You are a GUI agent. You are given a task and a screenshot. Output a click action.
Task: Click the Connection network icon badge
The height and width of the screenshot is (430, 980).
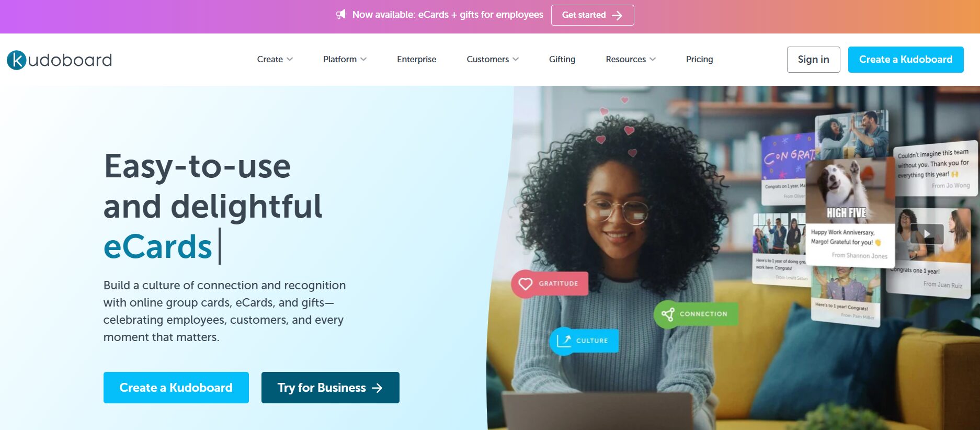coord(667,314)
